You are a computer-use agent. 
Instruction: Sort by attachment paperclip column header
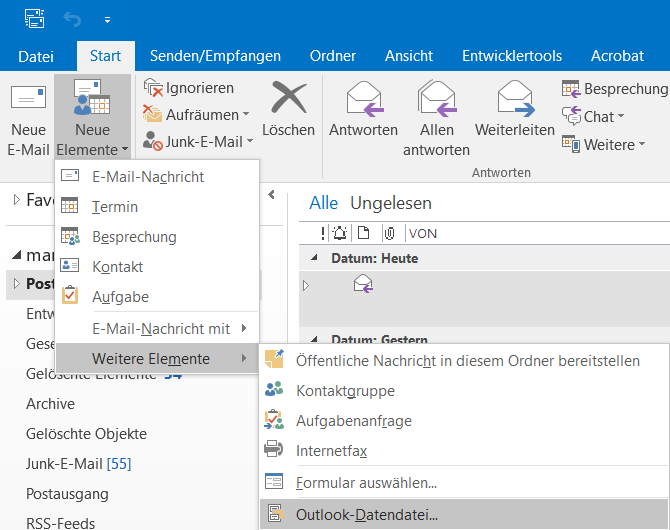click(x=389, y=233)
